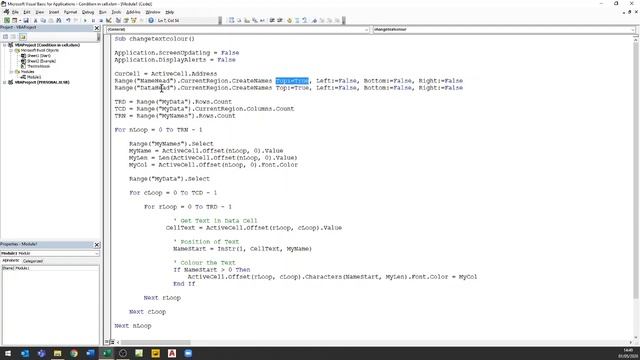Open the Help menu
Image resolution: width=640 pixels, height=360 pixels.
point(170,12)
